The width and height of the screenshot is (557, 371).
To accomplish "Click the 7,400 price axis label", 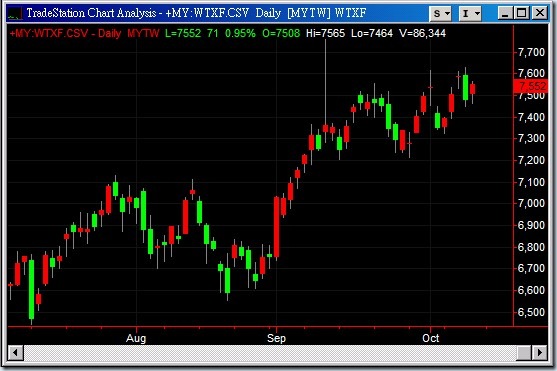I will 531,117.
